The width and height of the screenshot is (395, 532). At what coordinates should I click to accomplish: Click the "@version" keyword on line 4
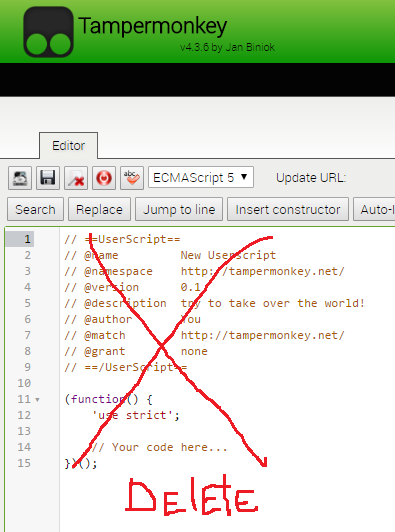tap(112, 287)
